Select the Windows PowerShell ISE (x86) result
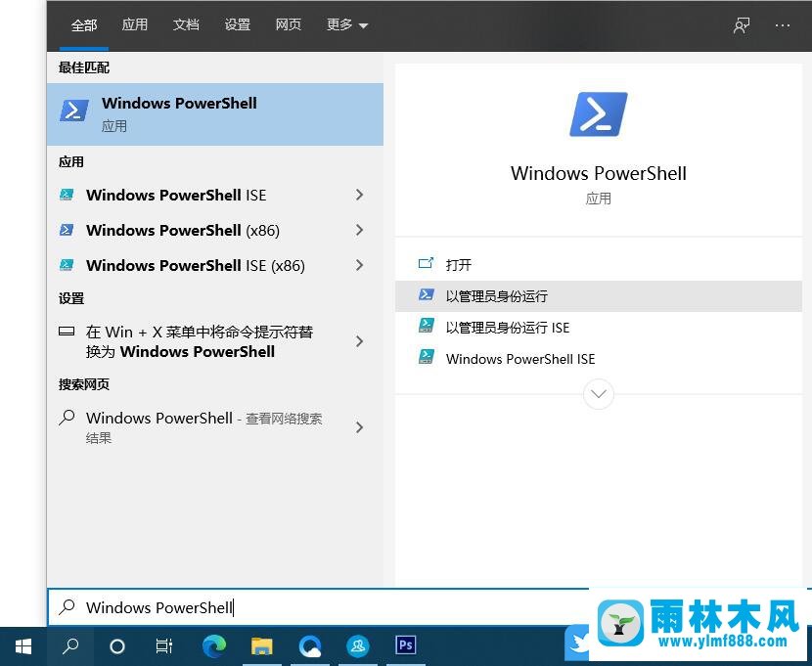 tap(196, 265)
